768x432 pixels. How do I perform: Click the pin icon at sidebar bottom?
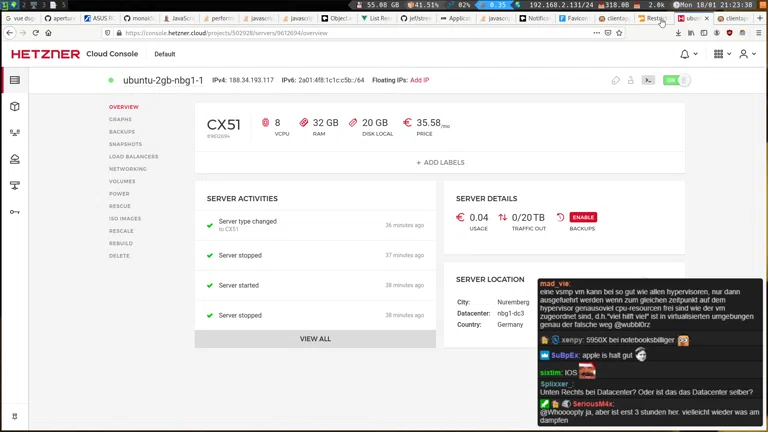tap(15, 416)
